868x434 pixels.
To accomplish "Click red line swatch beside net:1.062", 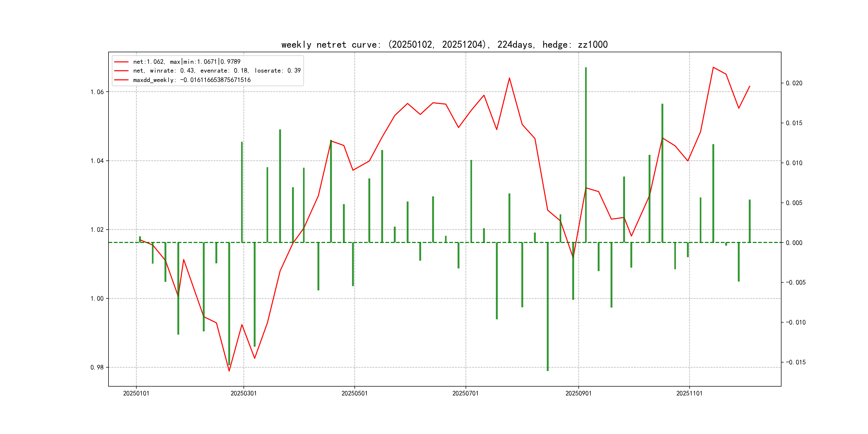I will pyautogui.click(x=121, y=62).
